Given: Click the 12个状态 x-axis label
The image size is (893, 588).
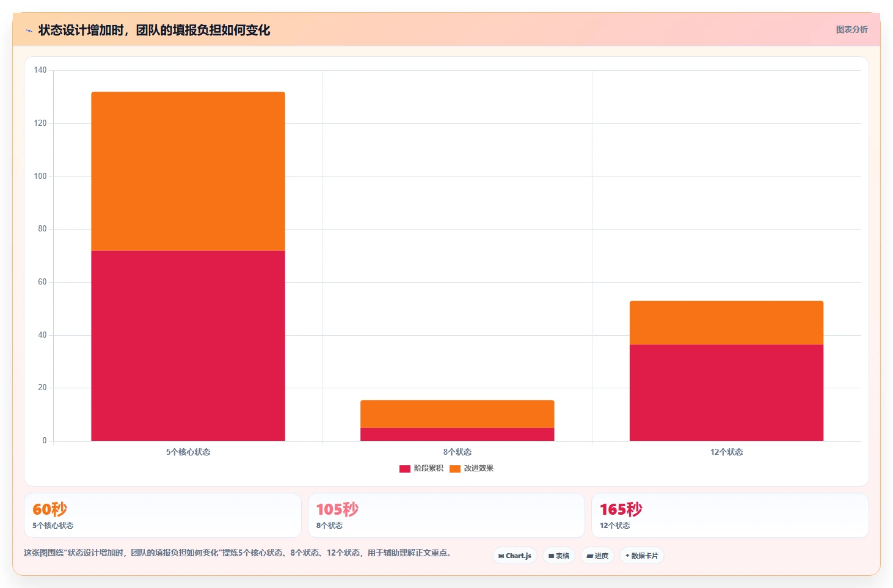Looking at the screenshot, I should [726, 452].
